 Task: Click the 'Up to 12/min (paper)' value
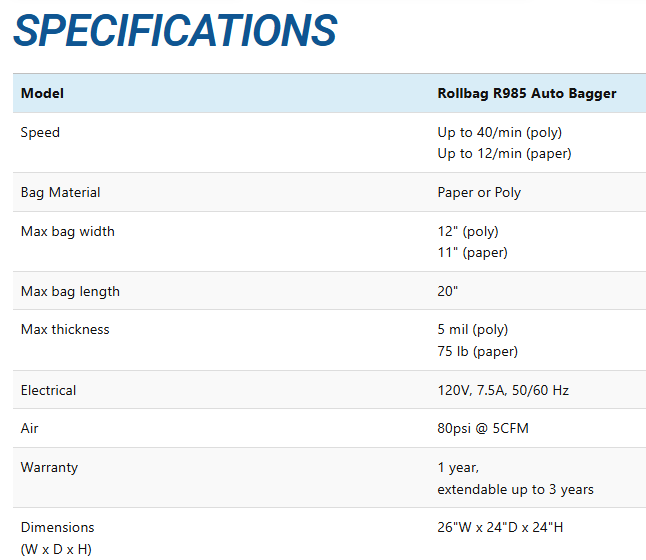pyautogui.click(x=504, y=153)
